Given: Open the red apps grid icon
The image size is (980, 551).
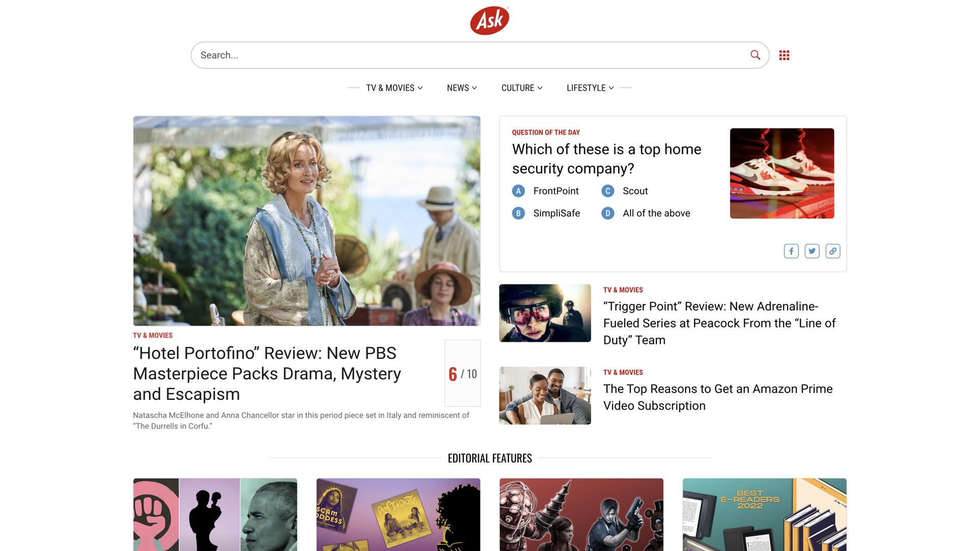Looking at the screenshot, I should [784, 55].
